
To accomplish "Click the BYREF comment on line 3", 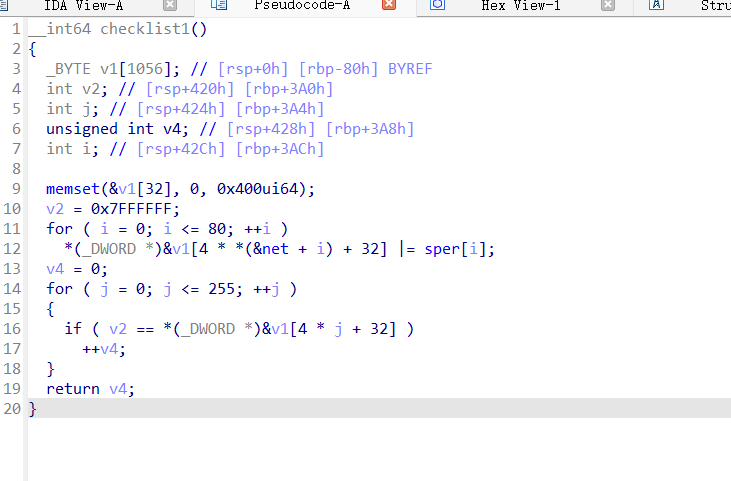I will (x=410, y=69).
